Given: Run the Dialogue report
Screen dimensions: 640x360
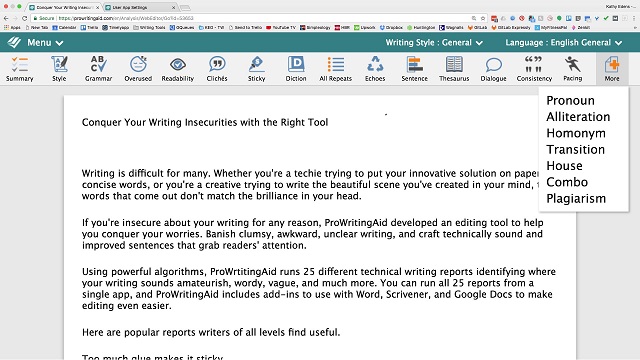Looking at the screenshot, I should click(x=493, y=69).
